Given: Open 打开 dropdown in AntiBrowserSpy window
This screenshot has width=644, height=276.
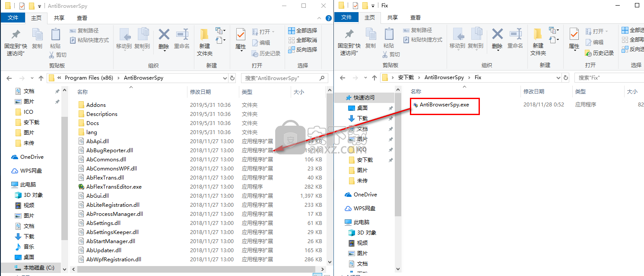Looking at the screenshot, I should click(x=263, y=32).
